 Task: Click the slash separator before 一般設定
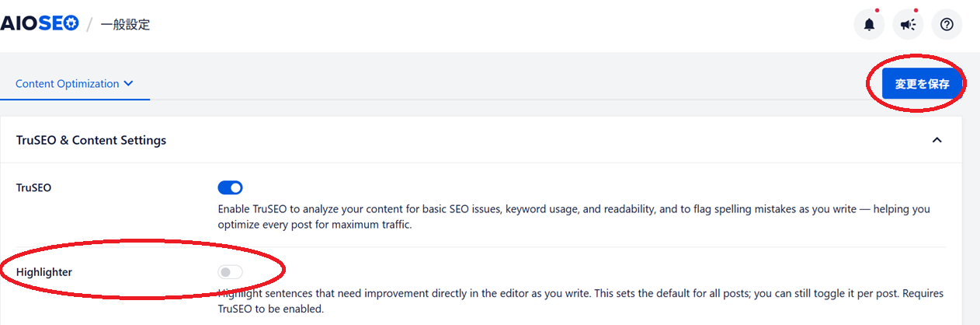tap(89, 25)
